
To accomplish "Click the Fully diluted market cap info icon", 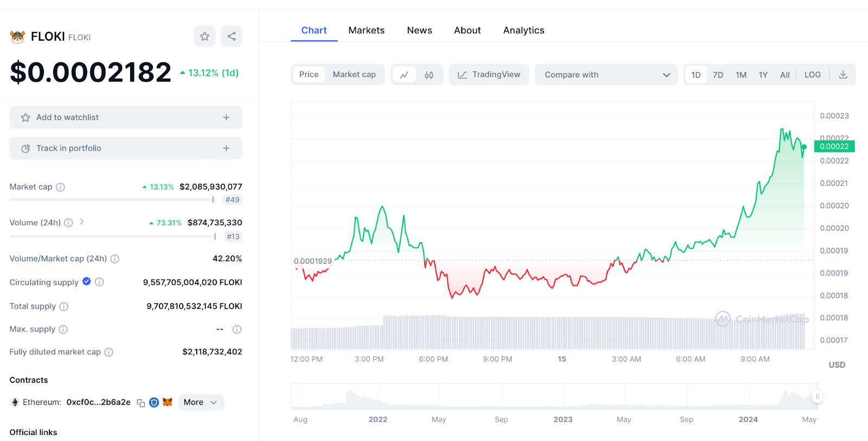I will tap(108, 352).
